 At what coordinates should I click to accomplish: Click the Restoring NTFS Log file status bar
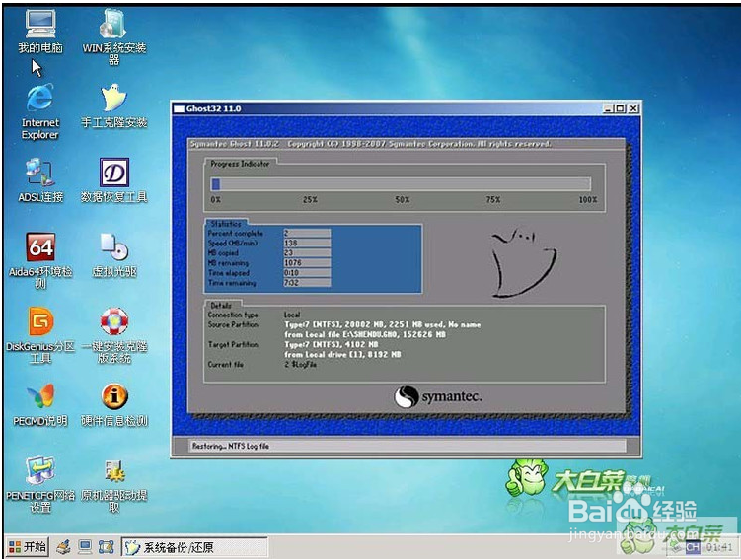(408, 446)
